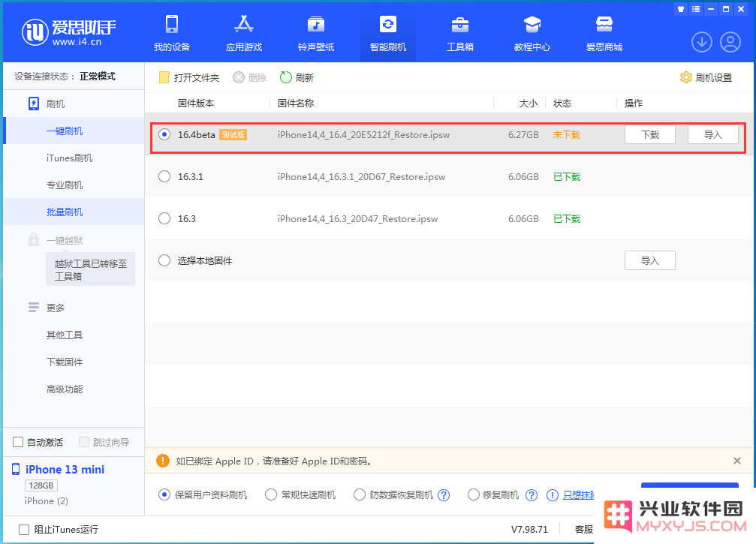
Task: Click 固件名称 column header
Action: pyautogui.click(x=296, y=103)
